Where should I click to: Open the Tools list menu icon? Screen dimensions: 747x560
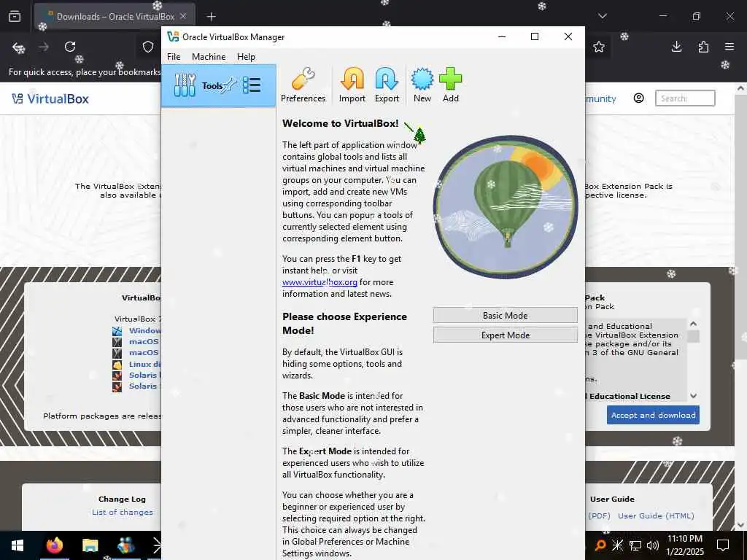pos(252,85)
